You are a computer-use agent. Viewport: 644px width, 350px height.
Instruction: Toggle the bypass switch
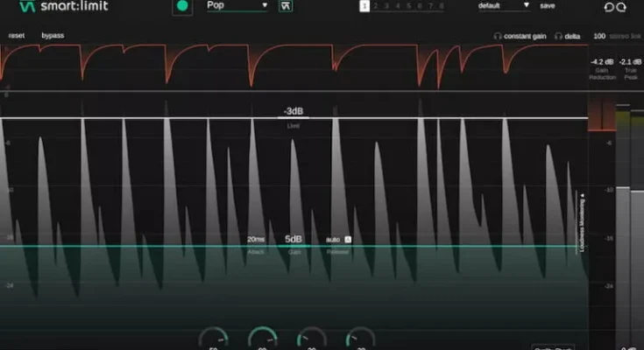click(x=53, y=36)
